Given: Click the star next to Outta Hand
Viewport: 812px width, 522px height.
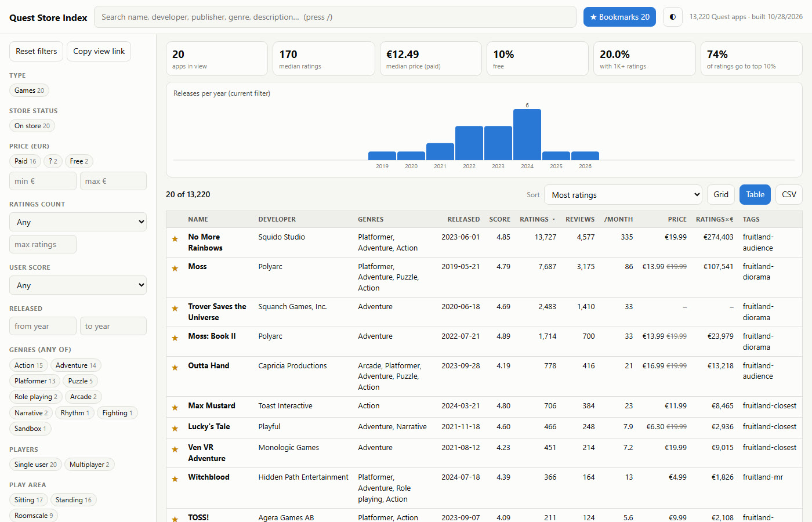Looking at the screenshot, I should 175,368.
